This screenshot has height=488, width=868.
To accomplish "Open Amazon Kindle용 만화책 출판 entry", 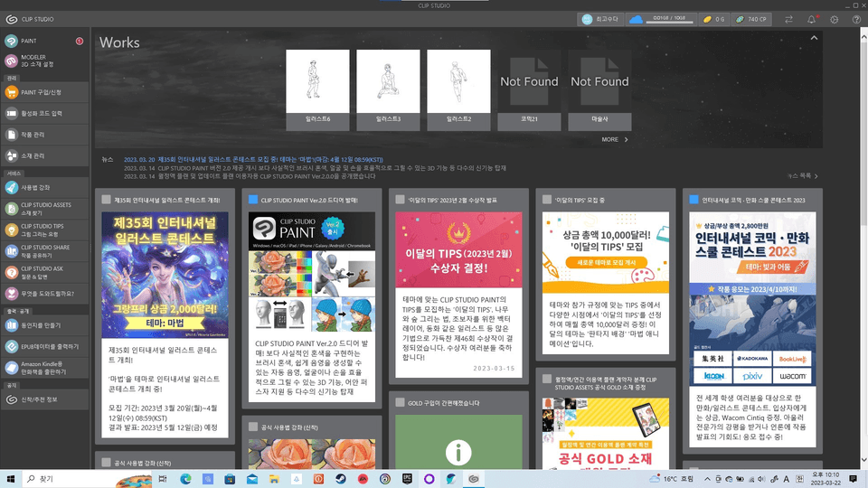I will pyautogui.click(x=44, y=368).
